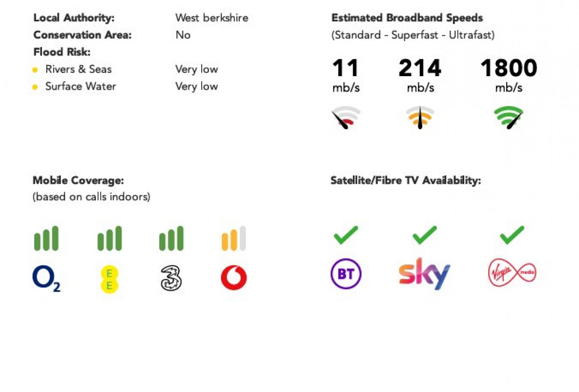This screenshot has height=392, width=579.
Task: Click the green checkmark above Sky
Action: [x=425, y=235]
